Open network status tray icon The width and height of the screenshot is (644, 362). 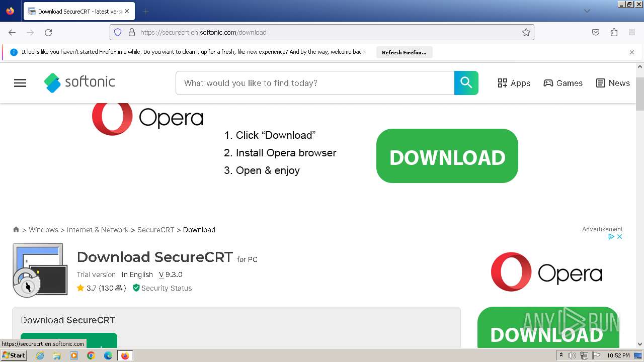point(584,355)
